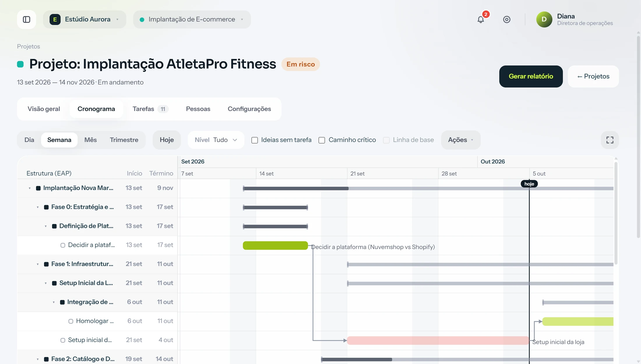Click the green E workspace logo
This screenshot has height=364, width=641.
pos(55,19)
